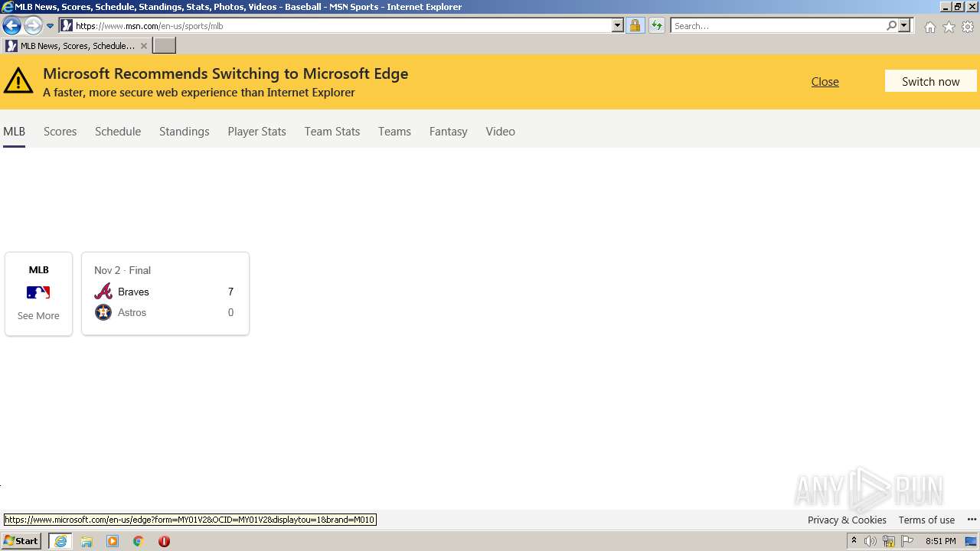The image size is (980, 551).
Task: Dismiss the Edge banner via Close link
Action: click(x=825, y=82)
